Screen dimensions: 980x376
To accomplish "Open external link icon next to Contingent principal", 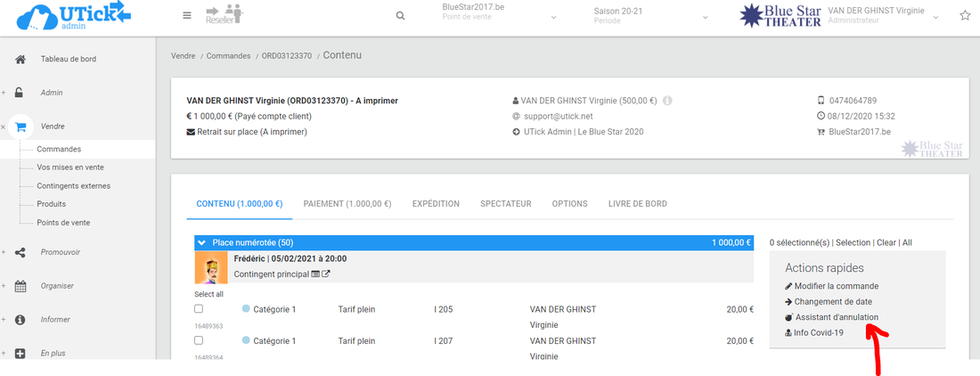I will coord(326,274).
